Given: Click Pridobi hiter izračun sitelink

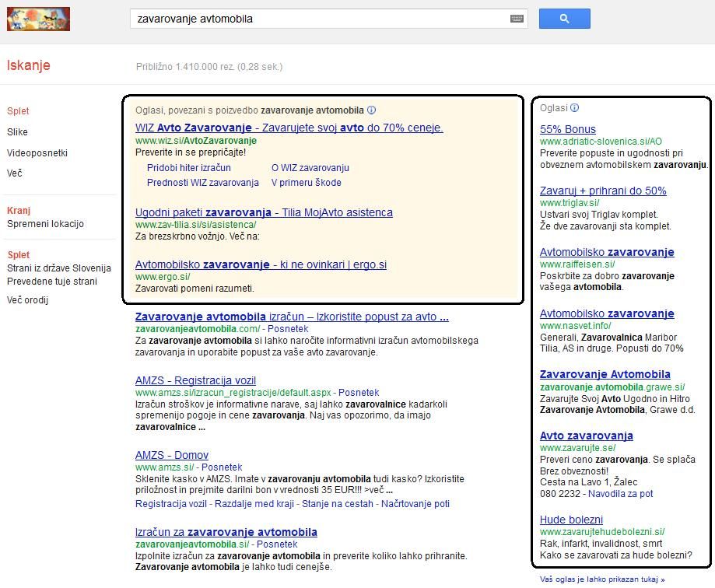Looking at the screenshot, I should [x=188, y=168].
